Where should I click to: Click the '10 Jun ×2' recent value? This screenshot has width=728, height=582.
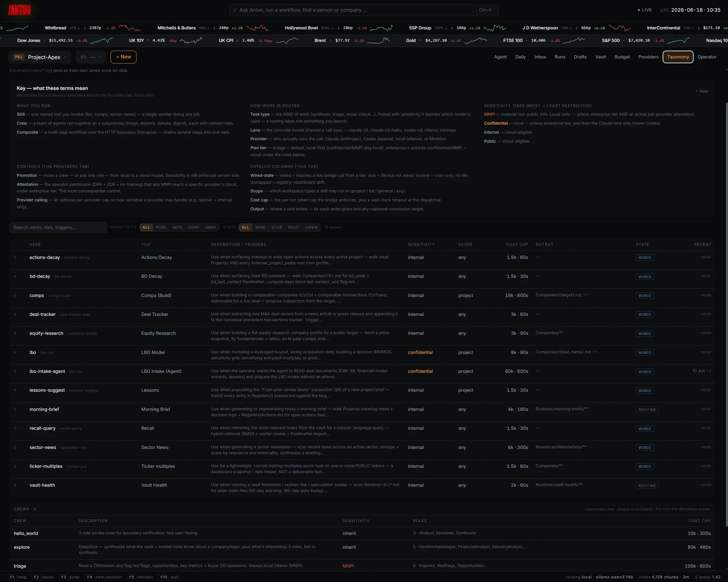coord(702,371)
